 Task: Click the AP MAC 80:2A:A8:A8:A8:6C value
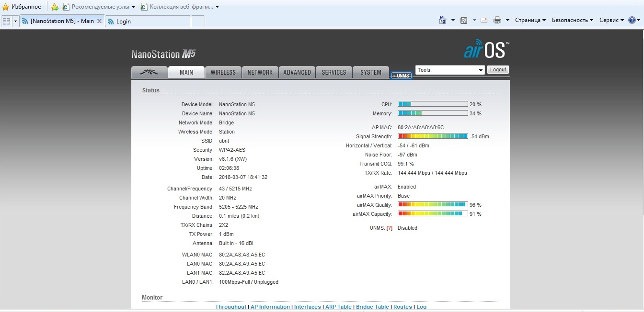point(421,127)
